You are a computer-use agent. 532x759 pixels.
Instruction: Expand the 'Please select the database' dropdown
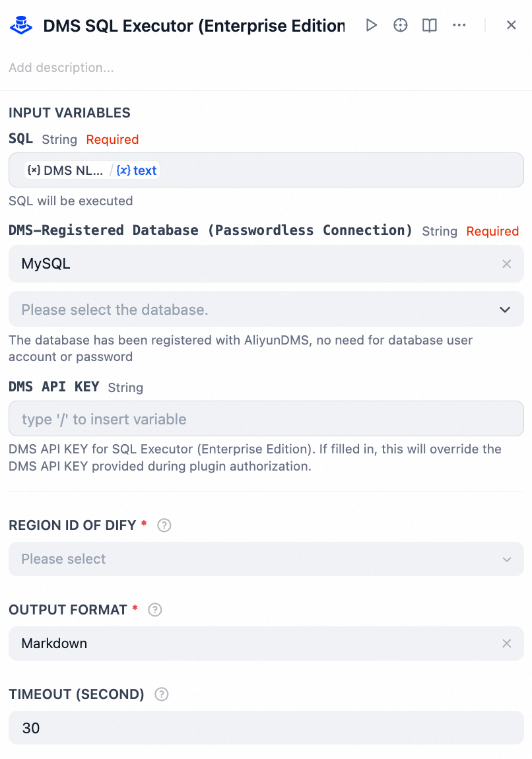pos(505,310)
